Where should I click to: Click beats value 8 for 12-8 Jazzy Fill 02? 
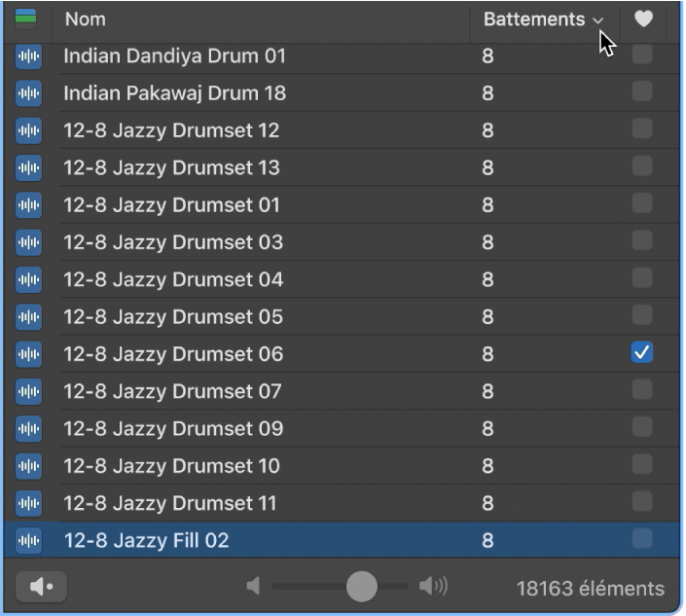click(487, 540)
